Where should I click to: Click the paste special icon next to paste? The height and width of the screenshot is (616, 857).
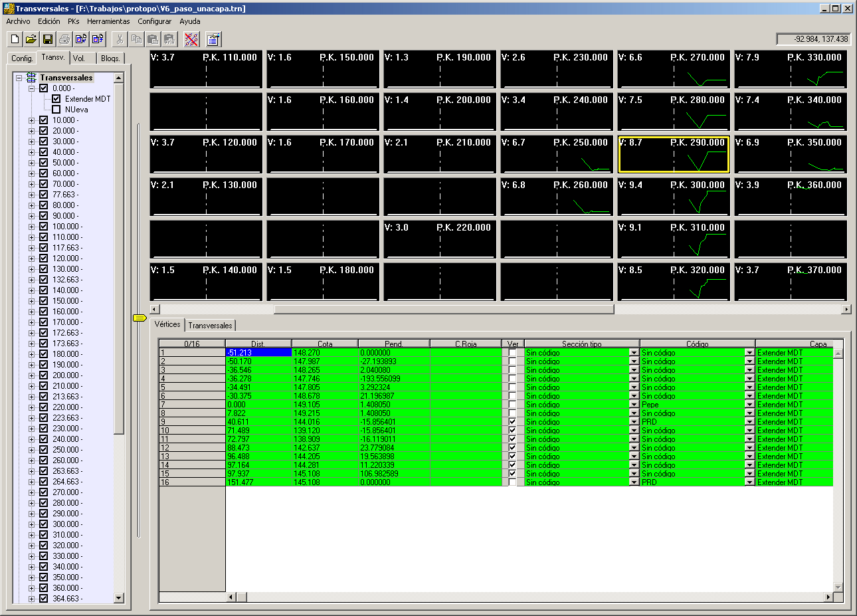[169, 39]
